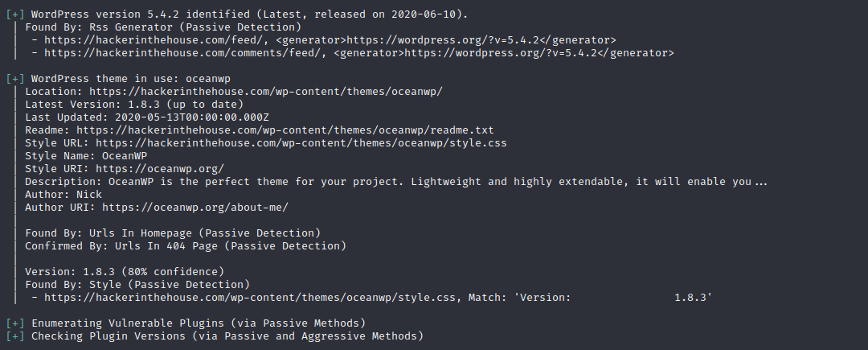Select the "Style Name: OceanWP" text
This screenshot has width=868, height=350.
click(85, 156)
